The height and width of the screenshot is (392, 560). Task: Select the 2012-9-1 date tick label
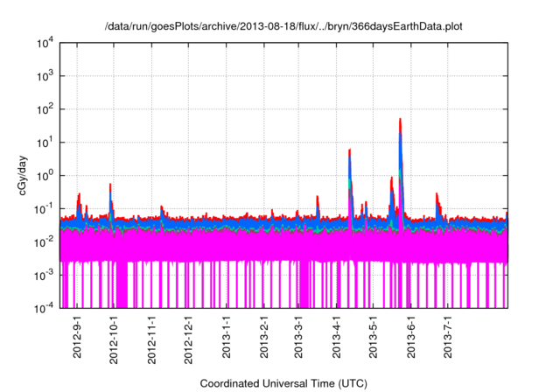tap(77, 337)
